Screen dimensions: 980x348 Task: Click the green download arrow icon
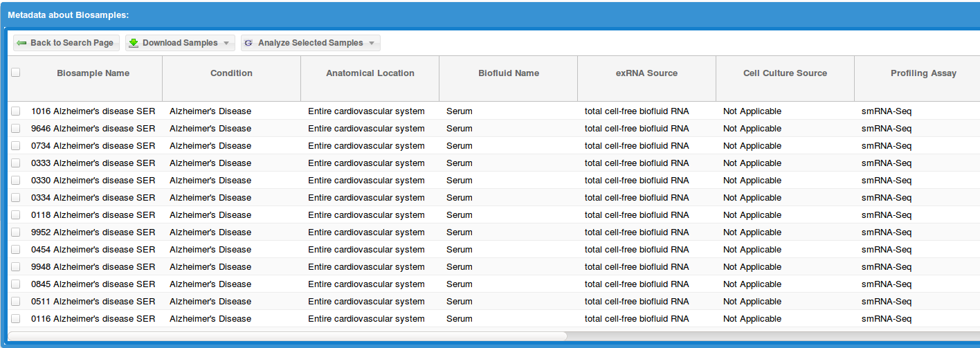click(x=134, y=43)
